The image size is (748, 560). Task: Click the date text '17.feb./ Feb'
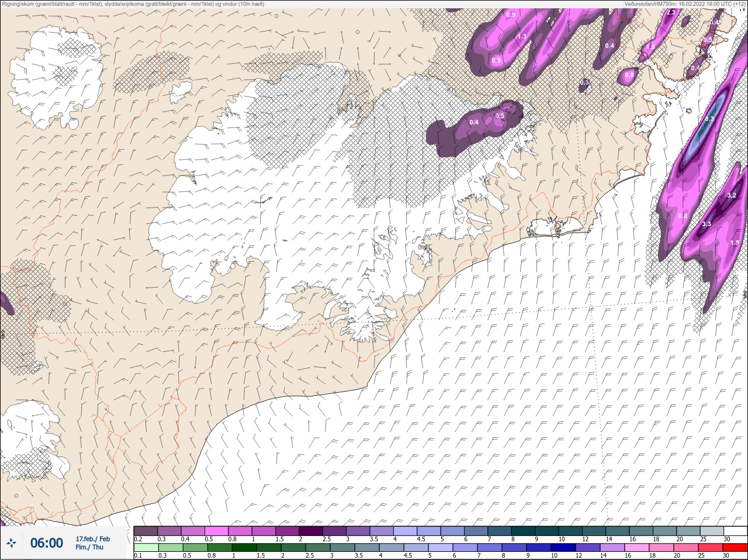[x=92, y=539]
